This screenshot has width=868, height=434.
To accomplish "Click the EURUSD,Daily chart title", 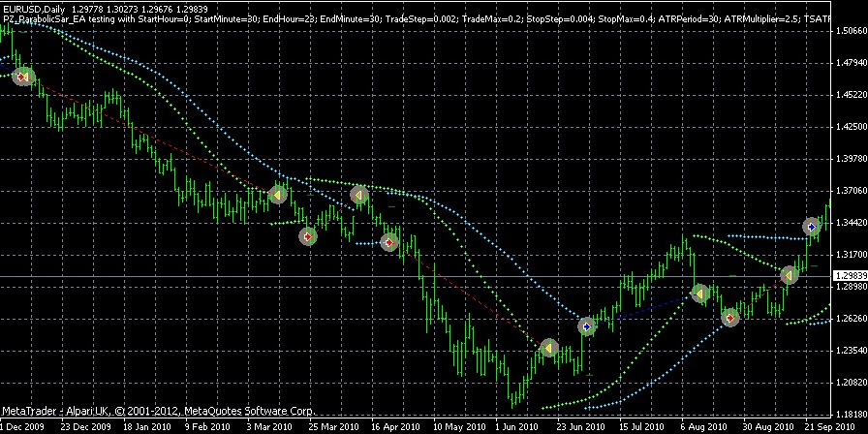I will (x=33, y=9).
